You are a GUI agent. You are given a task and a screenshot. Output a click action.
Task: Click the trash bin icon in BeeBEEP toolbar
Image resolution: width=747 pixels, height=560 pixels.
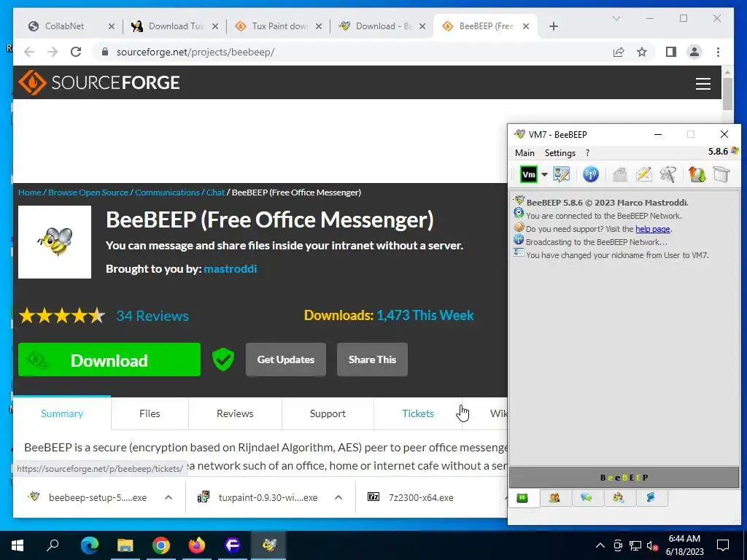[x=721, y=174]
